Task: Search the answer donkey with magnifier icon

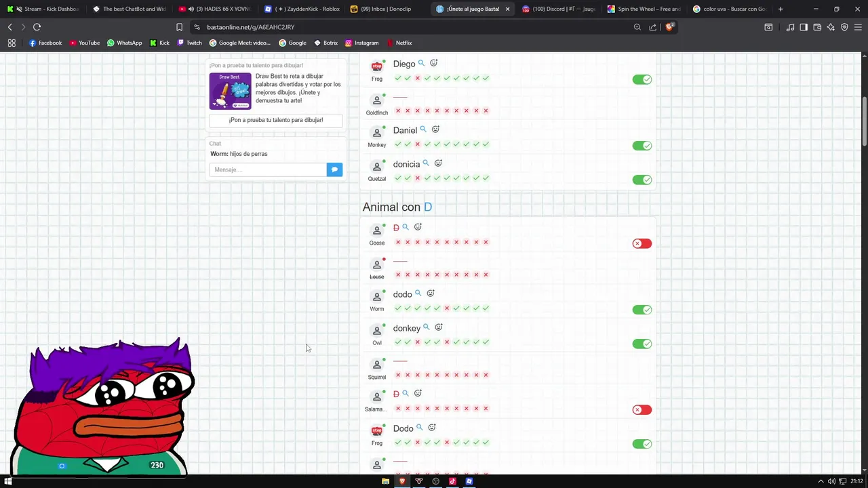Action: click(426, 327)
